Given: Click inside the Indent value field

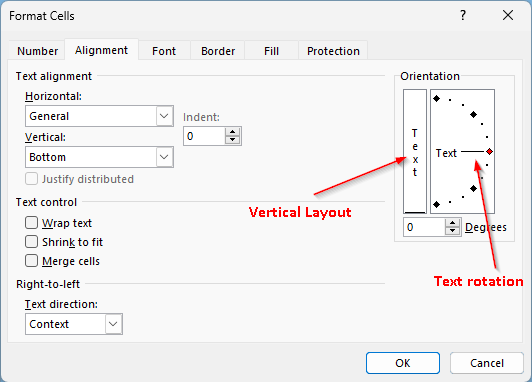Looking at the screenshot, I should coord(204,136).
